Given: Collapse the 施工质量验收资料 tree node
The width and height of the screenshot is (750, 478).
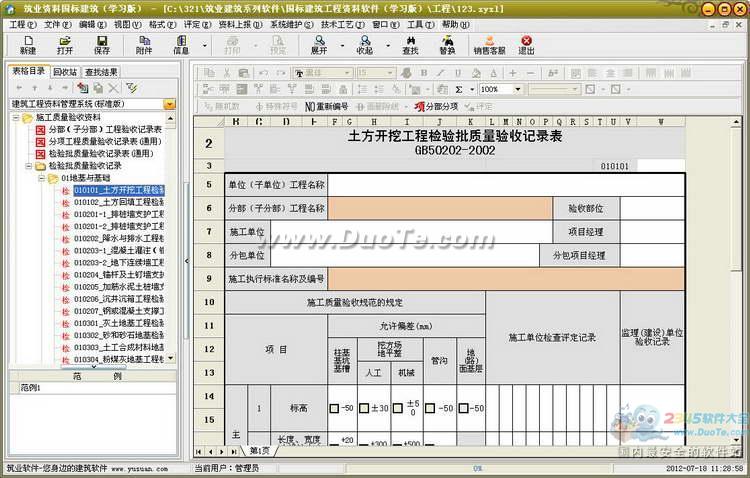Looking at the screenshot, I should pyautogui.click(x=16, y=117).
